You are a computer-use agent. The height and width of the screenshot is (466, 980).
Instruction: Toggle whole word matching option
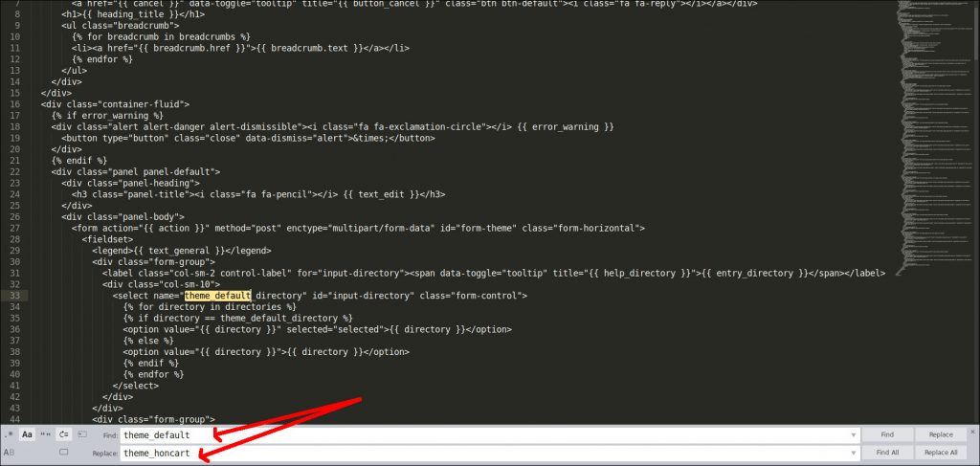[45, 434]
